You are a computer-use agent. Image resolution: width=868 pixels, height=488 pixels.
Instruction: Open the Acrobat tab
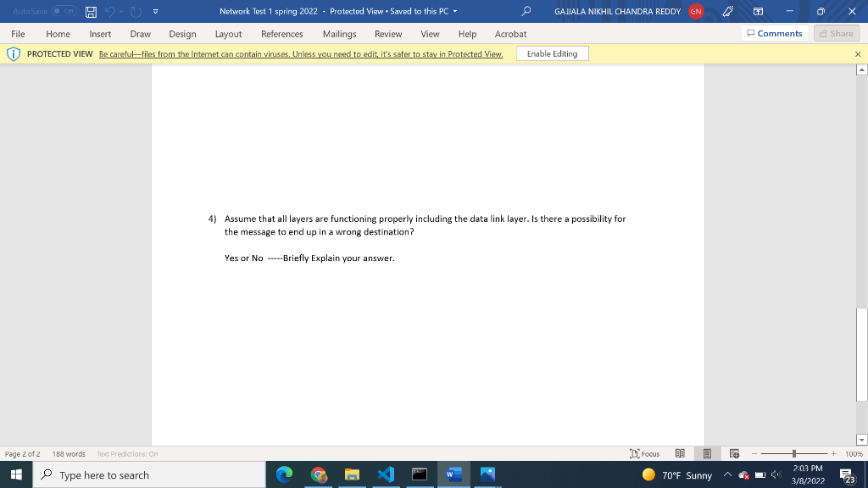tap(510, 34)
